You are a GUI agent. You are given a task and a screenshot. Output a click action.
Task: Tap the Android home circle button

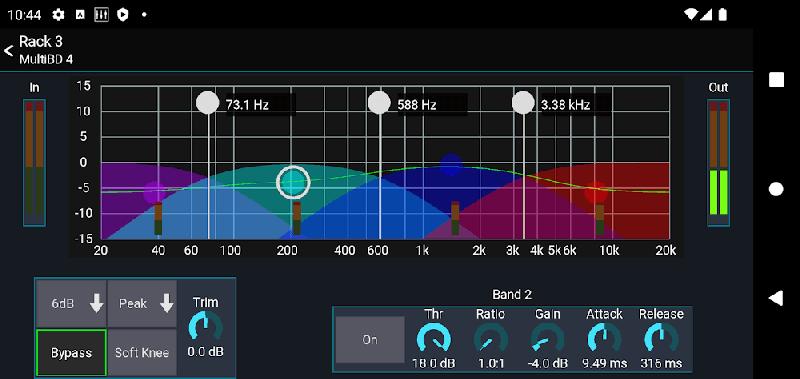(776, 189)
